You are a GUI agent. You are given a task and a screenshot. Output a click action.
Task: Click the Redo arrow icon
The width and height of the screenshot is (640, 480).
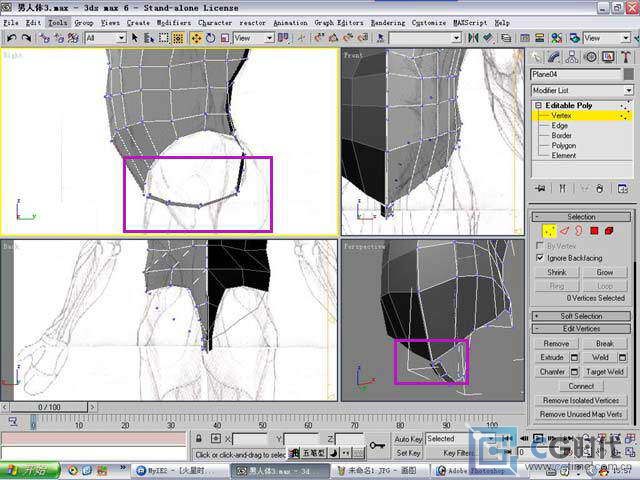click(27, 38)
